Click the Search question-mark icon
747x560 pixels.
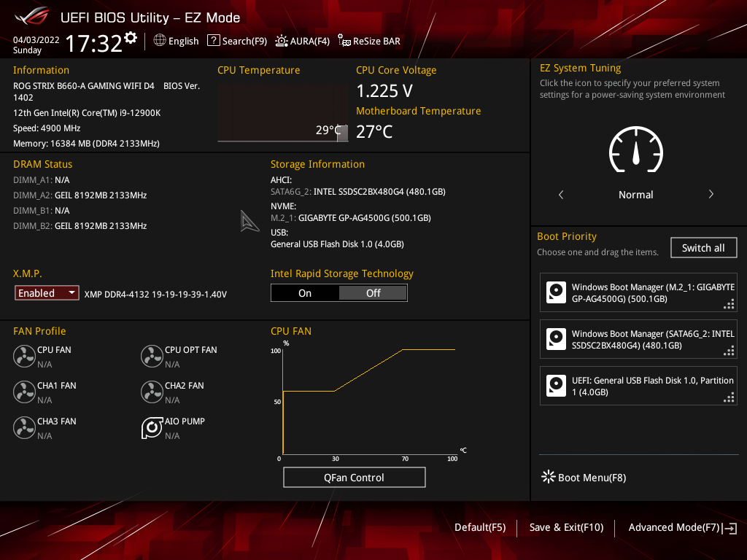tap(214, 41)
